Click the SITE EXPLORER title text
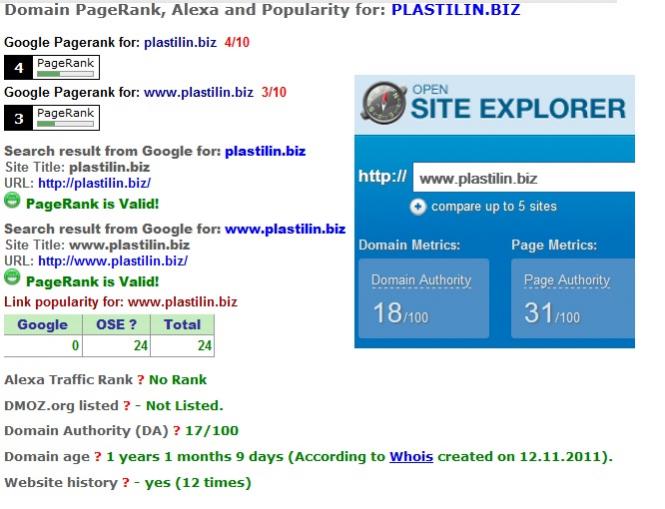 point(518,109)
